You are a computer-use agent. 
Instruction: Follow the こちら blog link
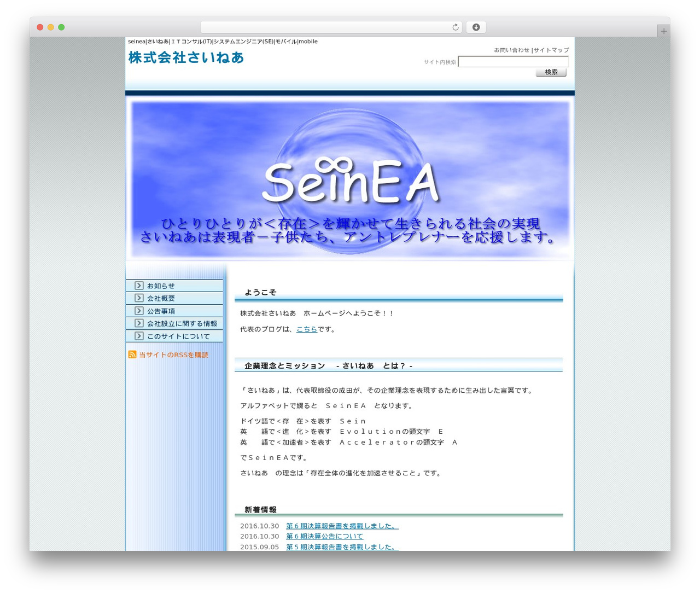point(307,329)
